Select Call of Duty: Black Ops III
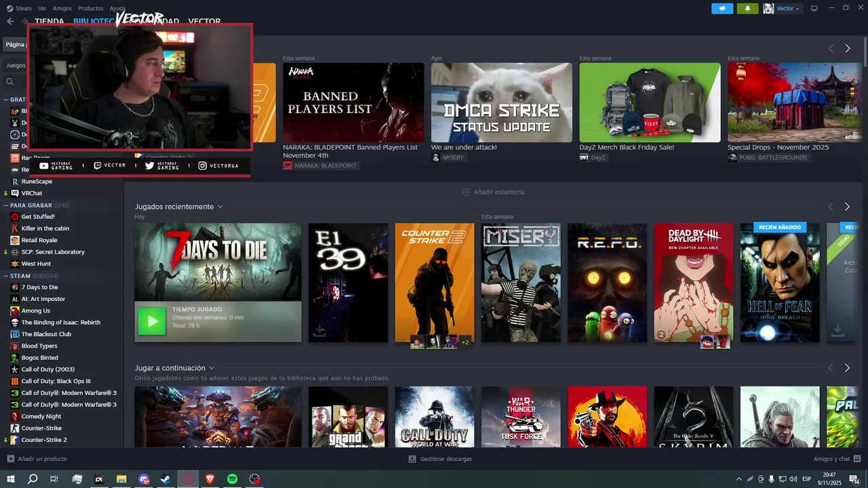Screen dimensions: 868x488 tap(56, 381)
